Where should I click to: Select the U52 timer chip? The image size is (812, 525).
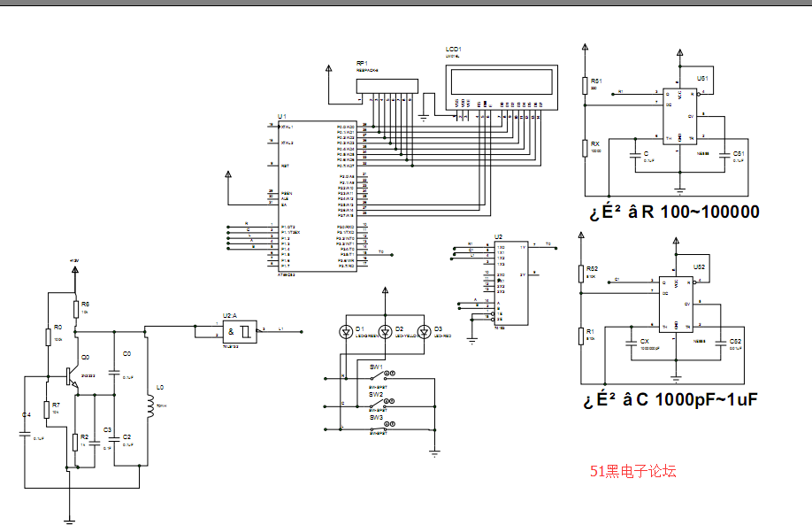pos(676,305)
